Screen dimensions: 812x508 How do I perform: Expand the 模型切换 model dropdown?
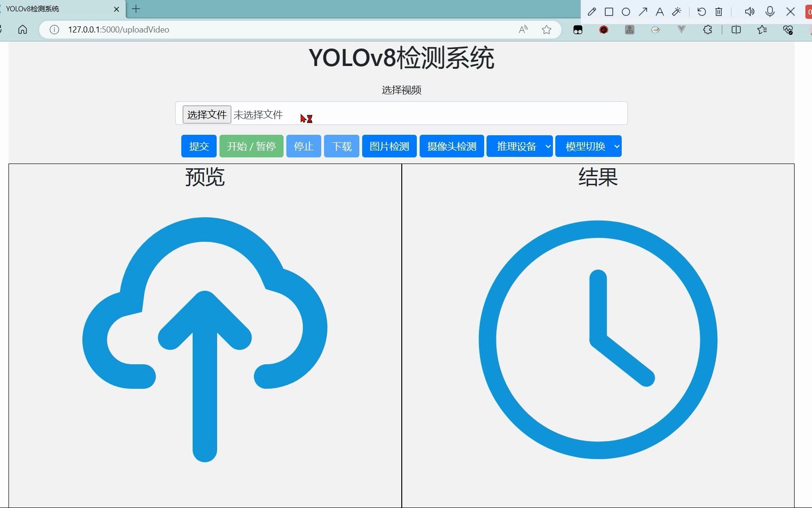point(588,146)
